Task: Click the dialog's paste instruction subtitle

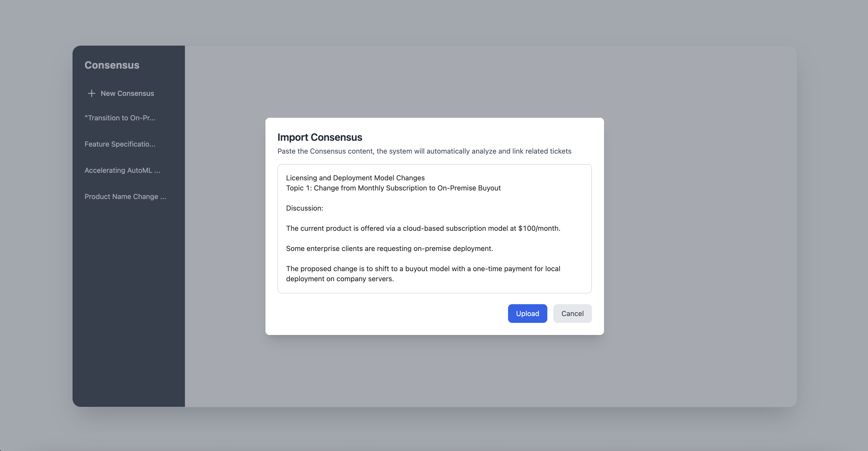Action: point(424,151)
